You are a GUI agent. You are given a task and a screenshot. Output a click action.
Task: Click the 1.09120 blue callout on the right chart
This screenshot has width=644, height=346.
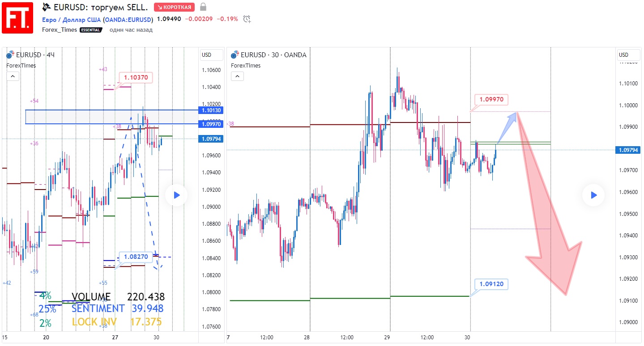click(491, 284)
